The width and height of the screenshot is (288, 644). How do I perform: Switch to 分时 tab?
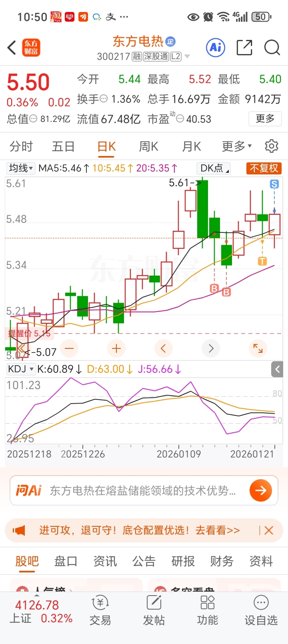21,146
